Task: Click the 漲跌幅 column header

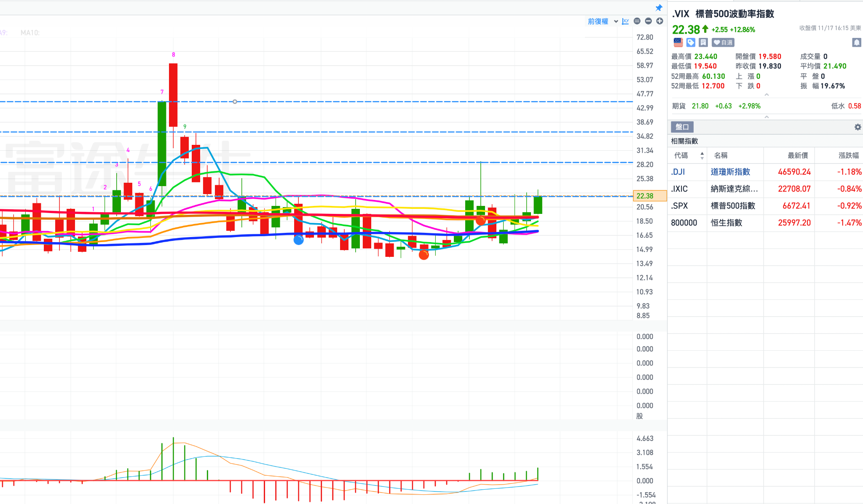Action: [848, 155]
